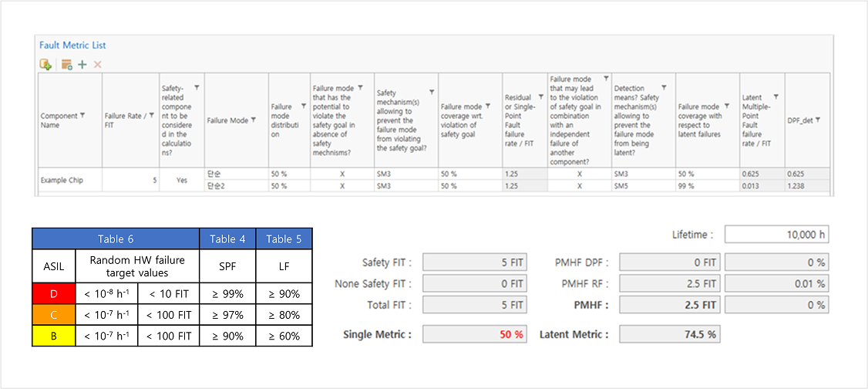Click the Yes safety-related cell
Viewport: 868px width, 389px height.
182,180
